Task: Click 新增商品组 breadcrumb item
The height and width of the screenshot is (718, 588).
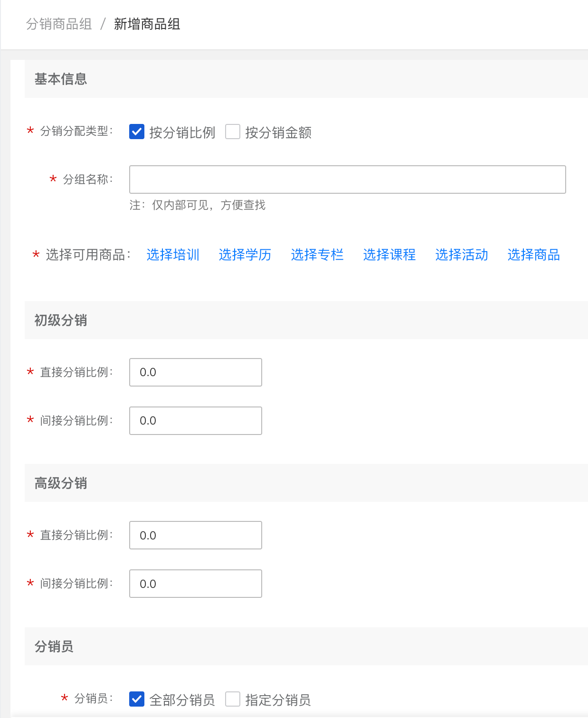Action: (x=147, y=24)
